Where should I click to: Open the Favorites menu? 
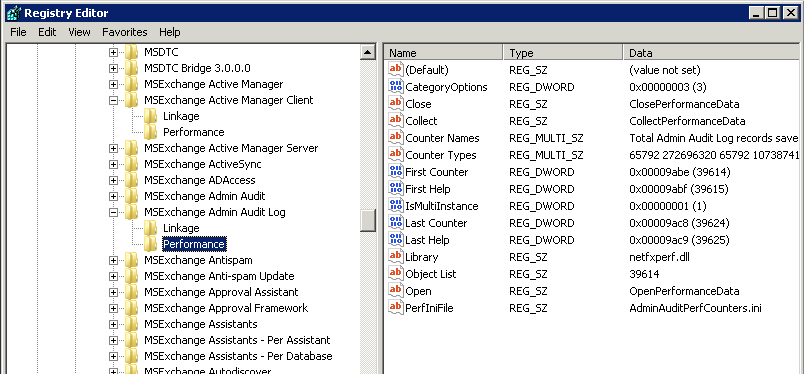tap(125, 32)
